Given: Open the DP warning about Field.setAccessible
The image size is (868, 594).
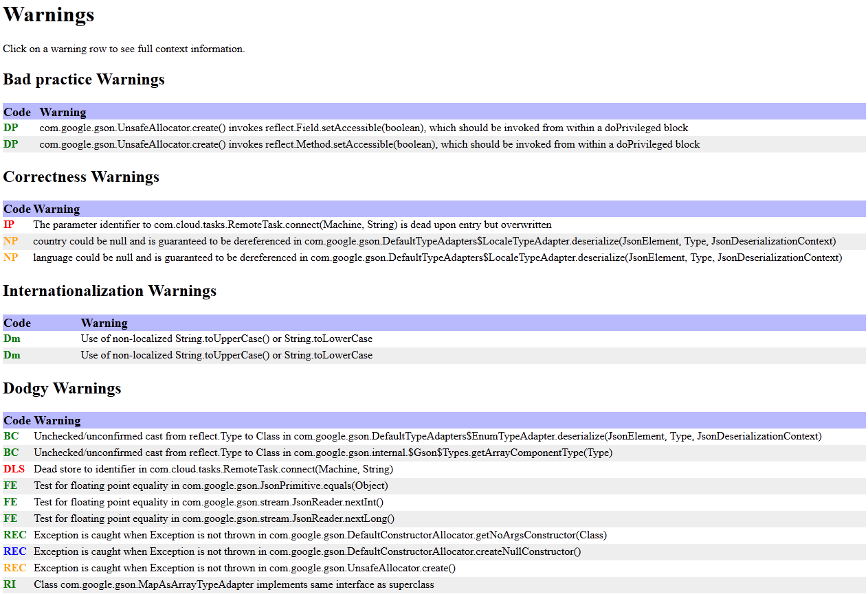Looking at the screenshot, I should [x=434, y=128].
